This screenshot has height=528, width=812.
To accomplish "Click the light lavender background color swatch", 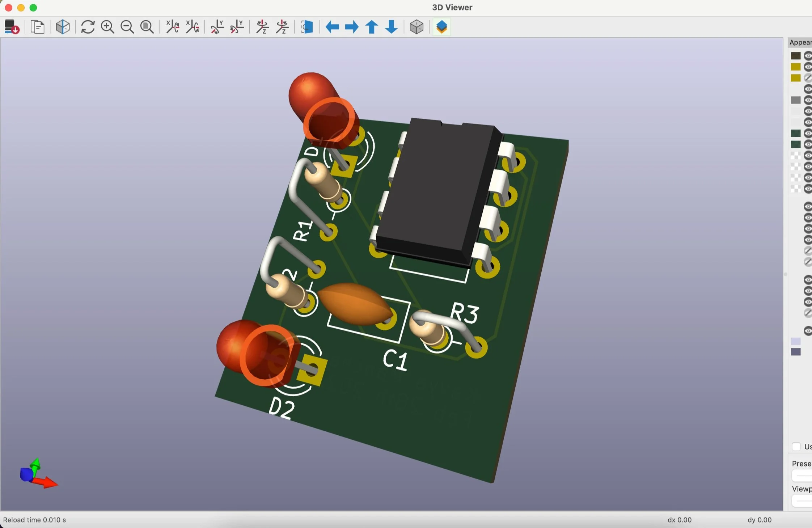I will coord(795,341).
